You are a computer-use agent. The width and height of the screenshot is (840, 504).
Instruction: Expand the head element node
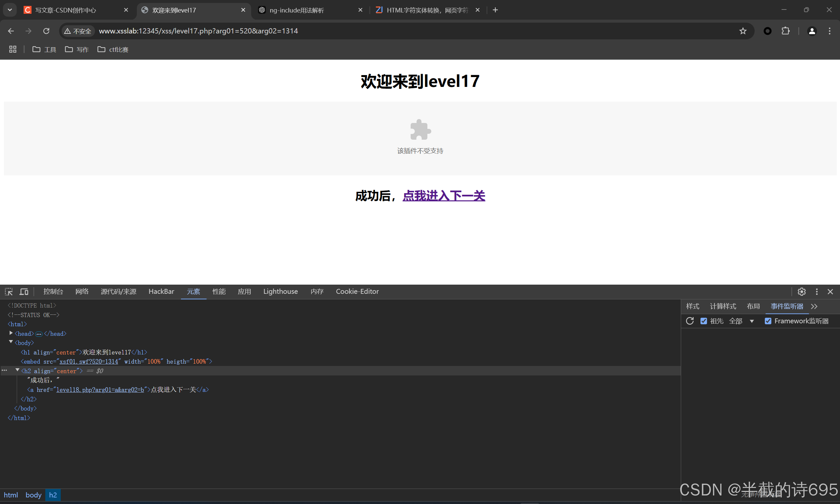click(x=11, y=333)
